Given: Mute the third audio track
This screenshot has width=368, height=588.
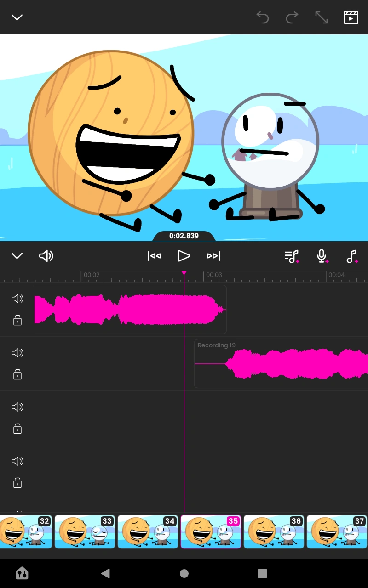Looking at the screenshot, I should [17, 407].
